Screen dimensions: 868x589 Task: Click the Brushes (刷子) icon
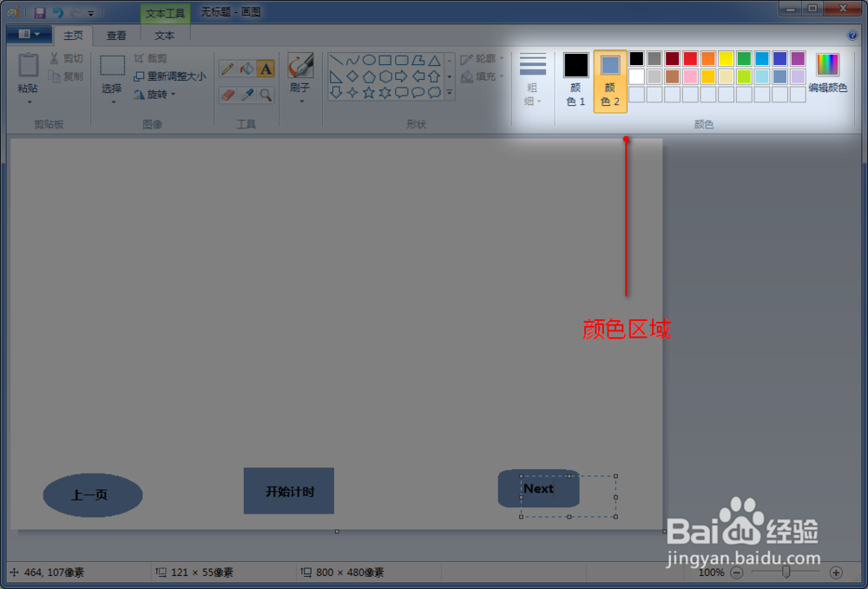pos(300,66)
